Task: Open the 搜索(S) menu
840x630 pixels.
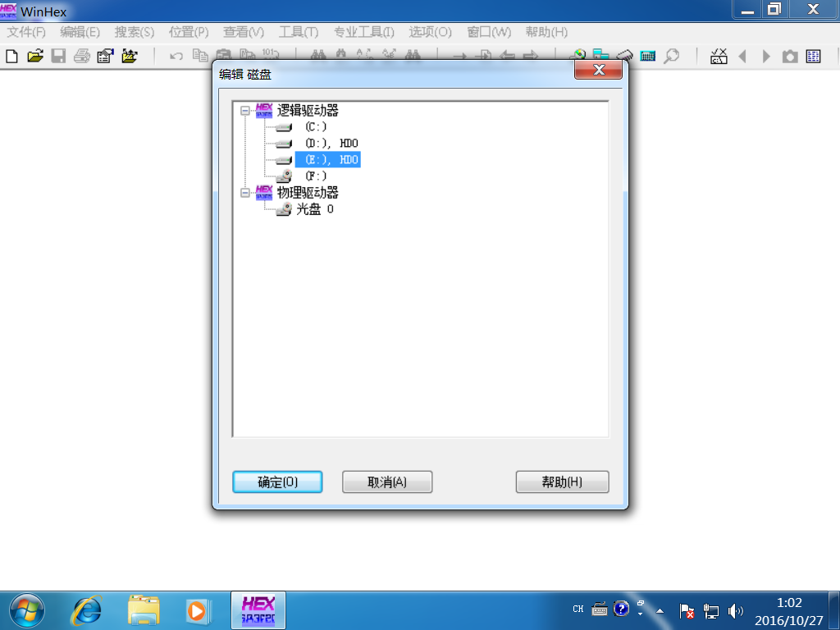Action: 134,32
